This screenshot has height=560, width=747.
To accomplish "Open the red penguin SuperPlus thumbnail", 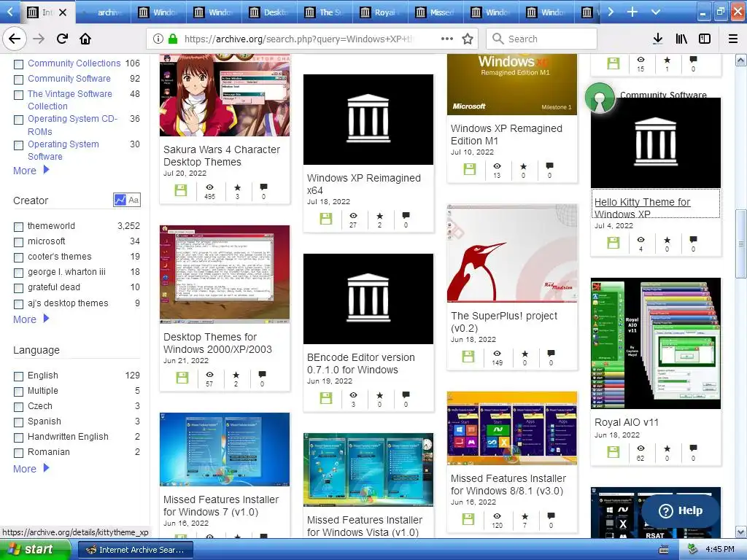I will [x=512, y=253].
